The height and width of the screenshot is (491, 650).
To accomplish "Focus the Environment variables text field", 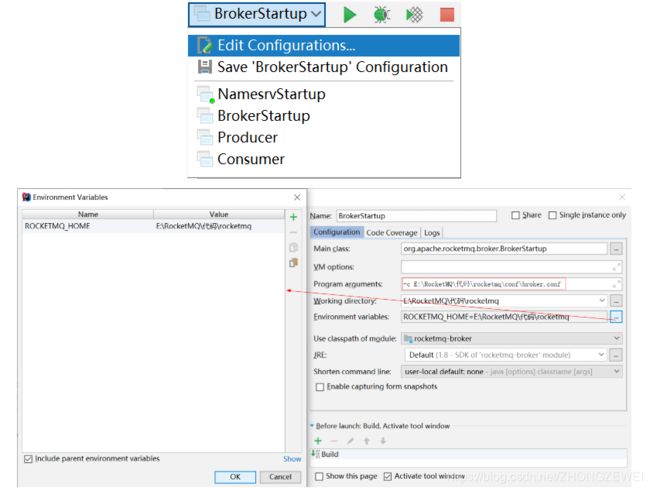I will [504, 317].
